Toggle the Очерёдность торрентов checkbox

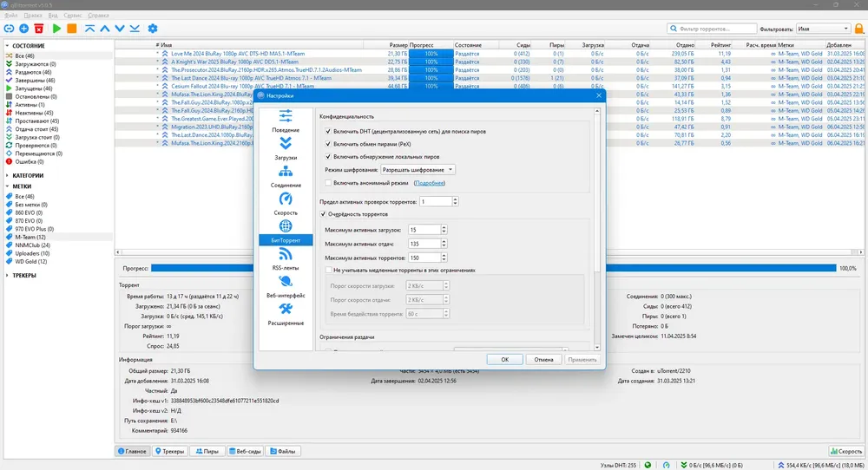pos(323,214)
